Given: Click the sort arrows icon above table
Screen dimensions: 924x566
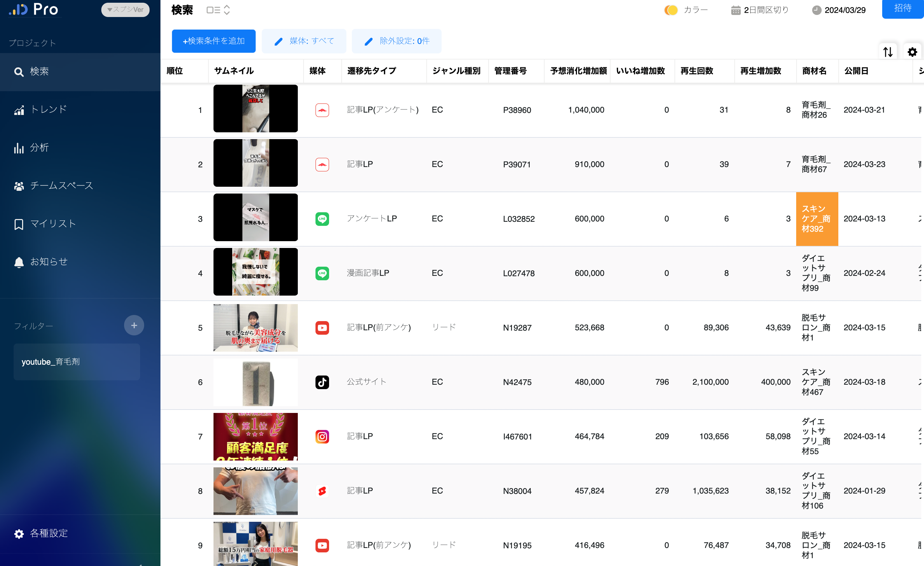Looking at the screenshot, I should [888, 52].
